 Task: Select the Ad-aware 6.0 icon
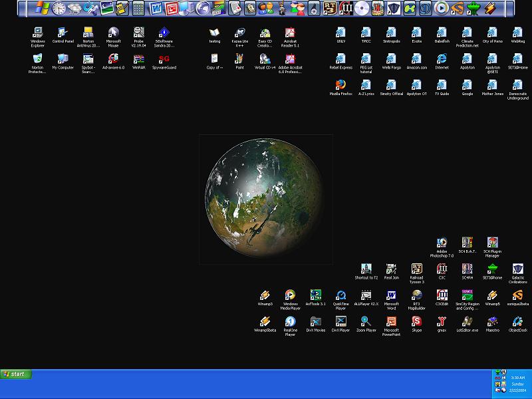[x=113, y=59]
